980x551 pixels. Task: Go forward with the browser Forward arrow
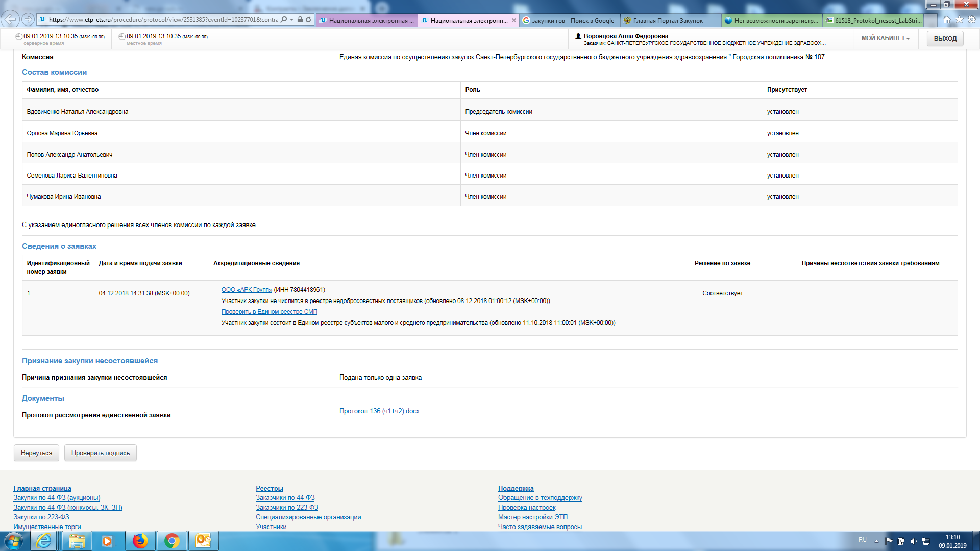[28, 20]
